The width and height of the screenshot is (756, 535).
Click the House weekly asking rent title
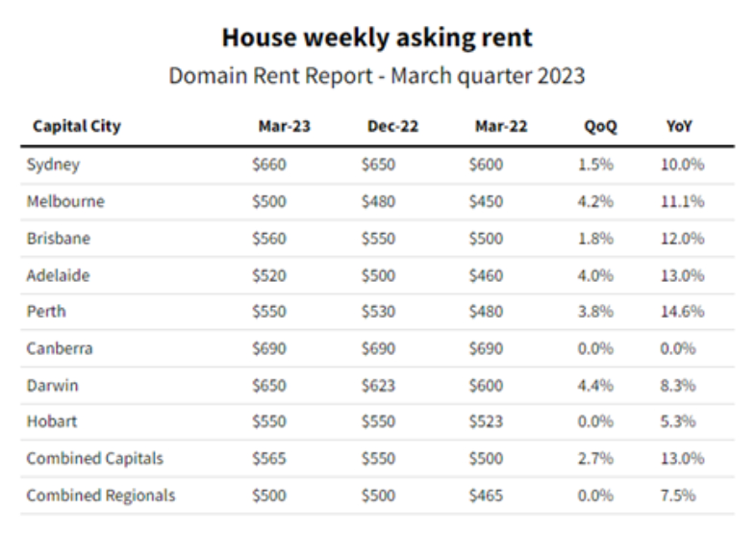click(377, 38)
